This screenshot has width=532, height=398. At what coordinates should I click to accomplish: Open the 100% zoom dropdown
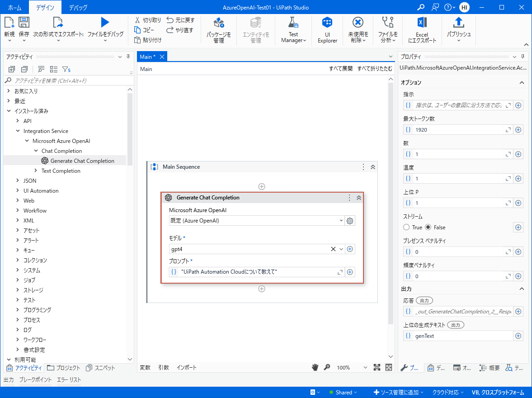[x=365, y=367]
